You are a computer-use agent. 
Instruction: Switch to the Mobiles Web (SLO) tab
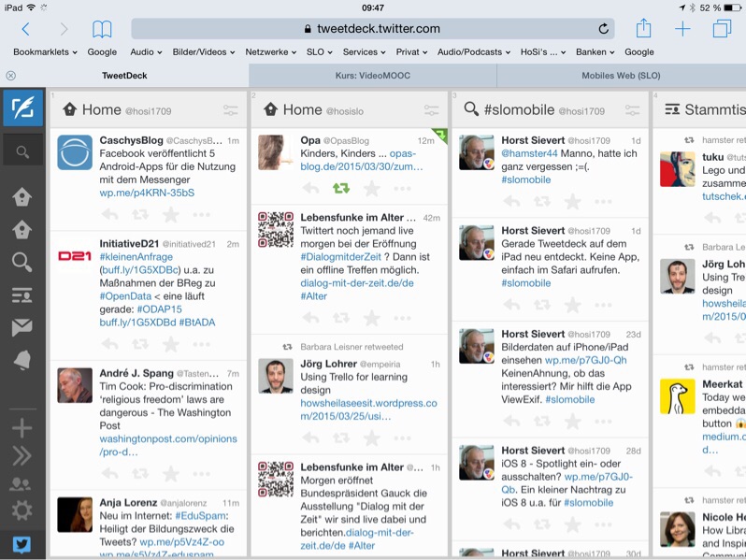pyautogui.click(x=621, y=76)
